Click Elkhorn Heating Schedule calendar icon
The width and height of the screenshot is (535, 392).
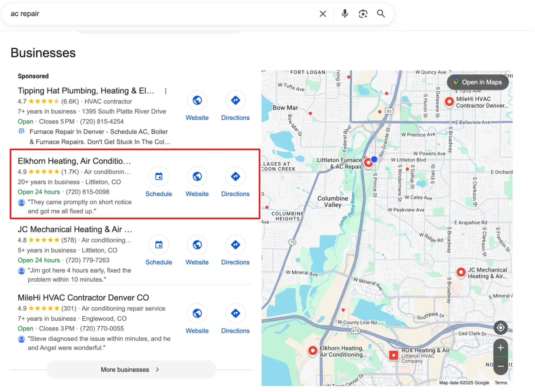point(159,176)
